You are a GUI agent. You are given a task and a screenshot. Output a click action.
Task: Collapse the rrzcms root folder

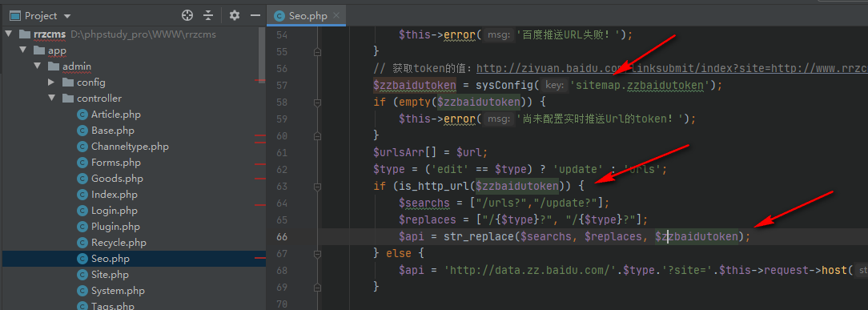pyautogui.click(x=9, y=34)
